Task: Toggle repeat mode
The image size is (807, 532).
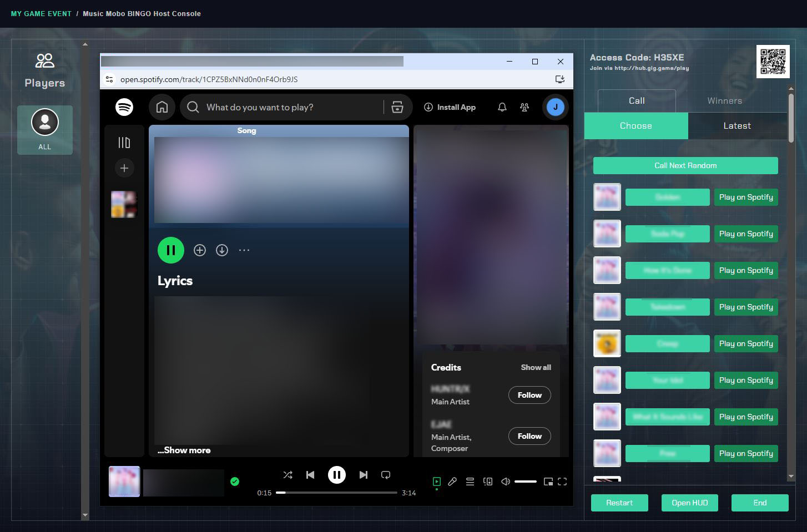Action: pyautogui.click(x=386, y=475)
